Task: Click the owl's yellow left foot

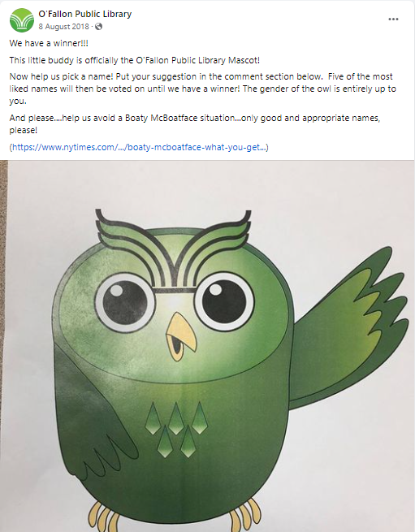Action: tap(104, 517)
